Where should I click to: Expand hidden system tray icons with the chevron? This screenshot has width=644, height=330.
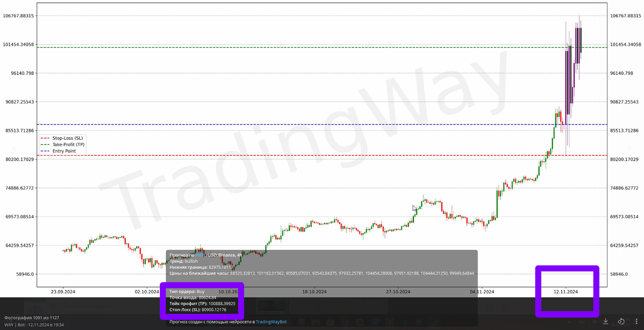[569, 321]
